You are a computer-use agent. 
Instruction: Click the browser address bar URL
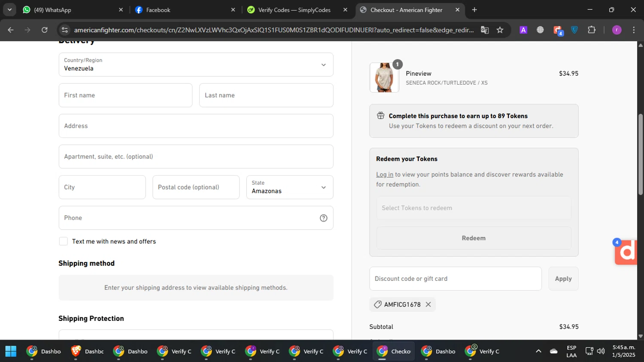[x=274, y=30]
